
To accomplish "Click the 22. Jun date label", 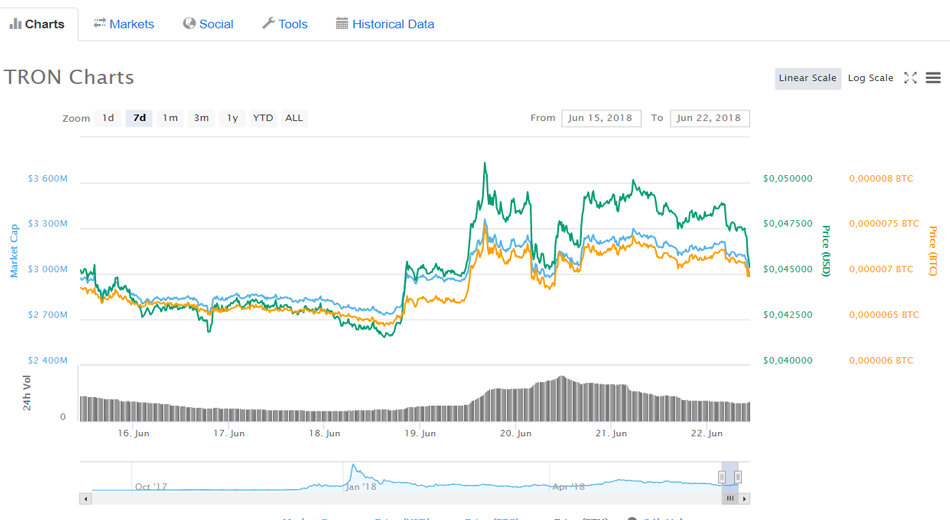I will click(706, 433).
